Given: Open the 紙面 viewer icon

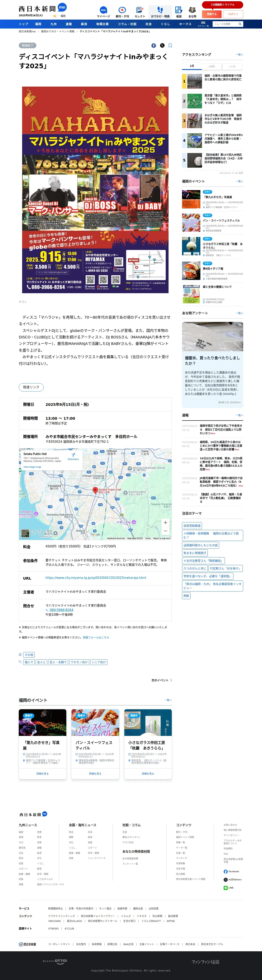Looking at the screenshot, I should click(x=179, y=12).
